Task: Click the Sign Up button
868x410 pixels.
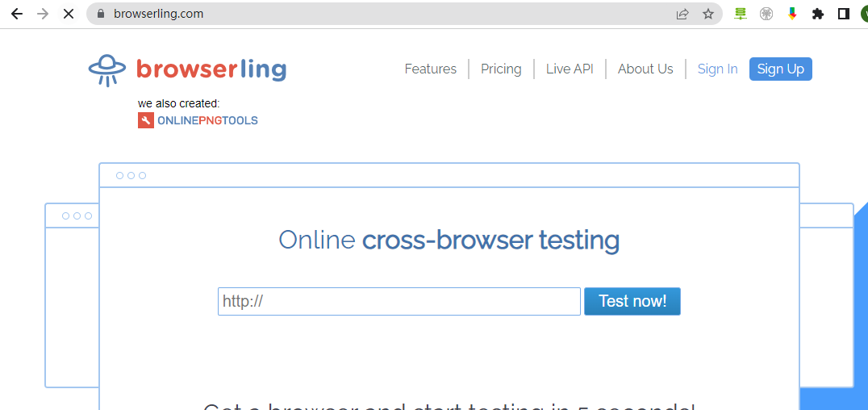Action: [781, 69]
